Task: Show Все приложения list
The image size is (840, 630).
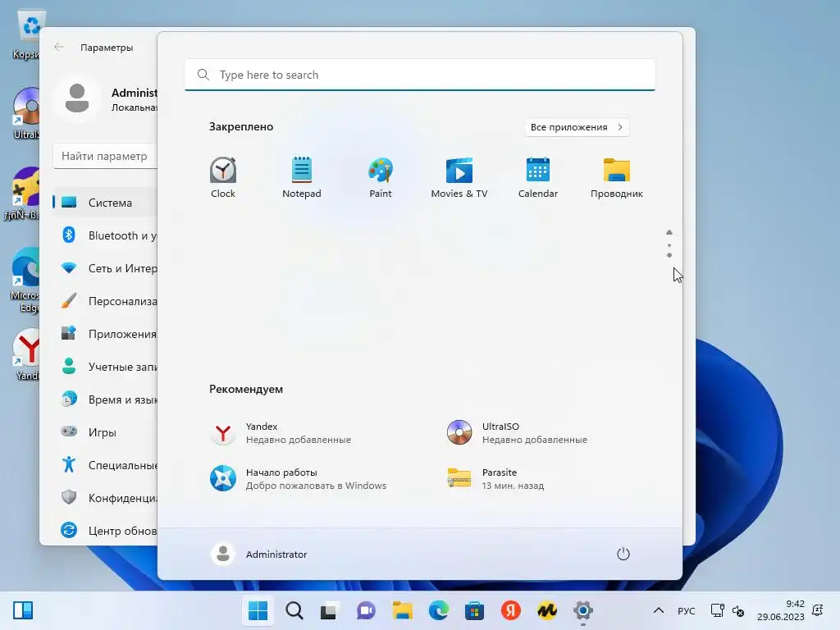Action: 577,127
